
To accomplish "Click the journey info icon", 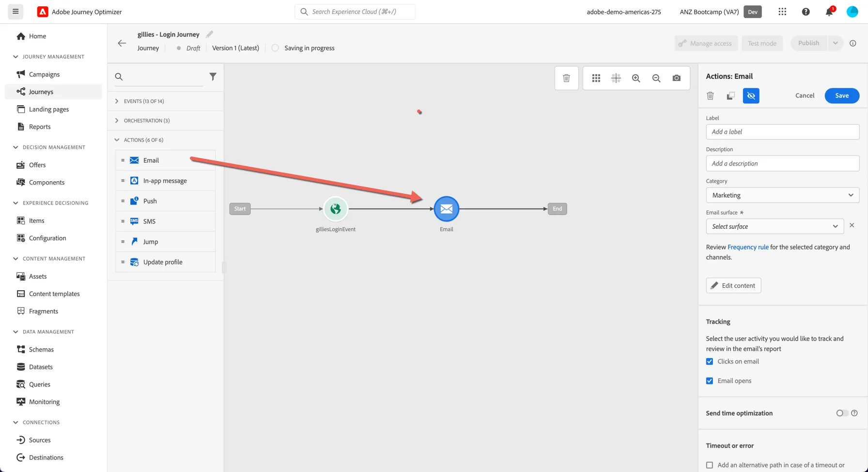I will click(853, 43).
